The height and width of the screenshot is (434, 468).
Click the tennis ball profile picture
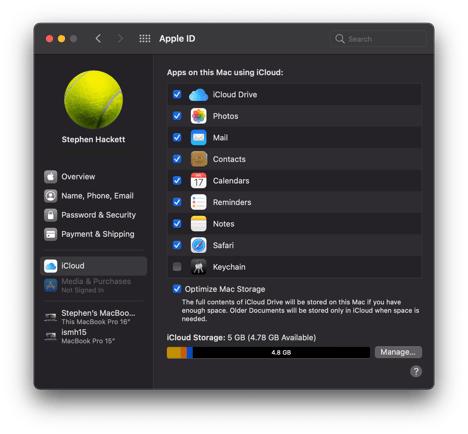93,99
